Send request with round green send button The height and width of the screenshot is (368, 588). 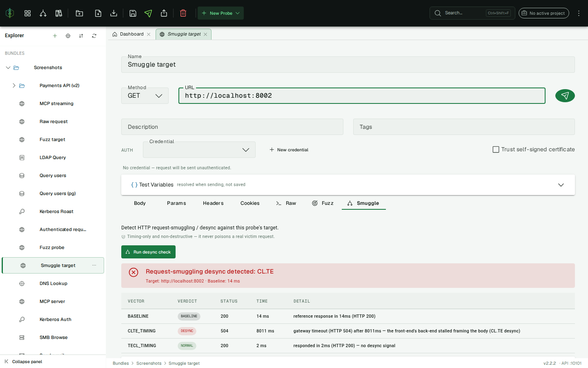coord(565,96)
